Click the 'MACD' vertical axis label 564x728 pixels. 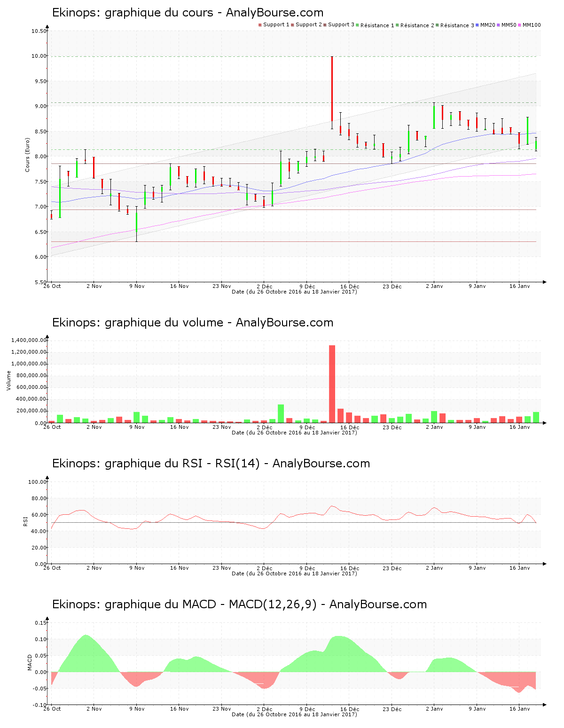point(30,662)
